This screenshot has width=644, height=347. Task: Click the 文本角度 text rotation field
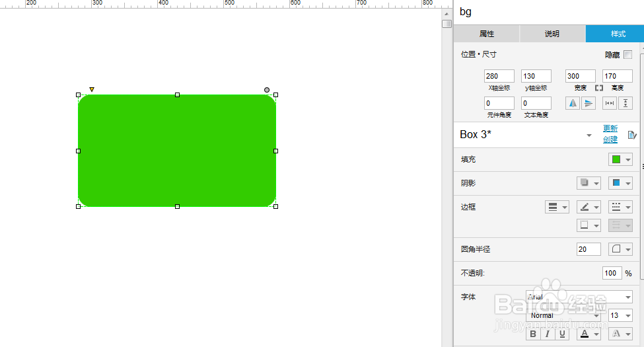click(x=536, y=103)
